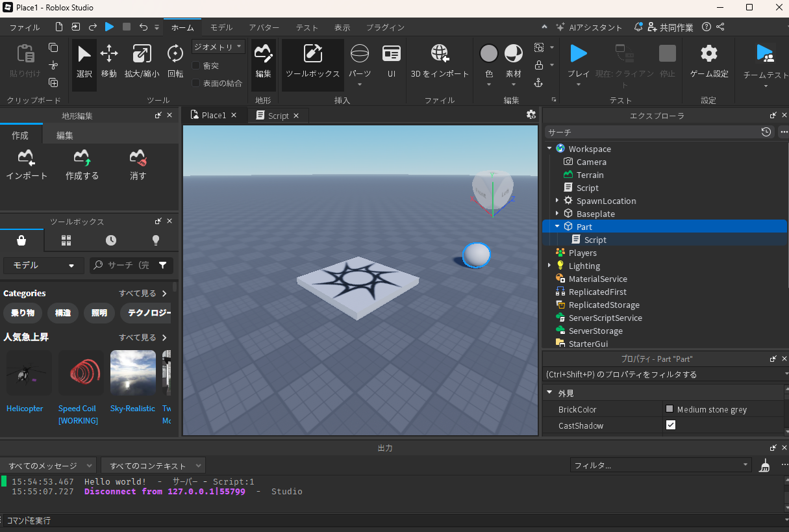Open the Script editor tab

coord(278,116)
